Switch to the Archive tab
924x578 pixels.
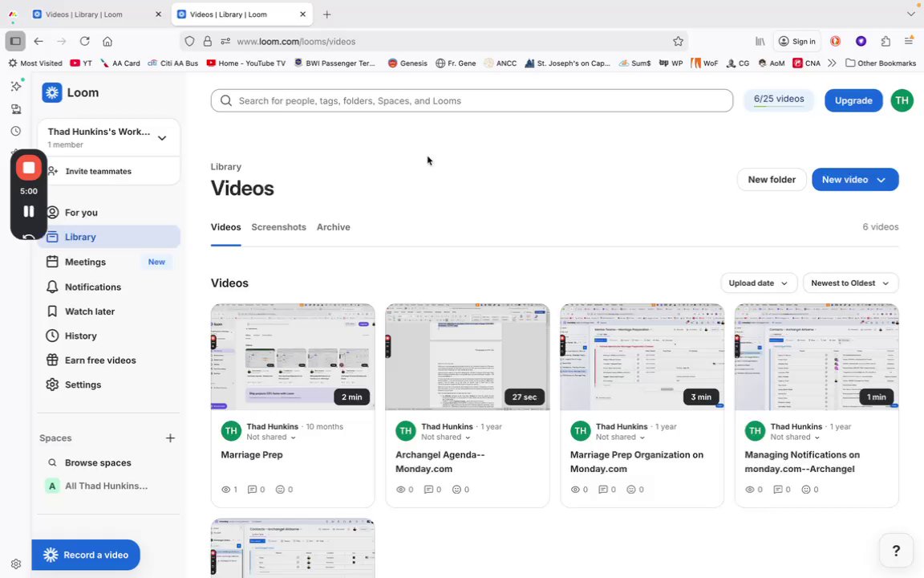pyautogui.click(x=334, y=227)
